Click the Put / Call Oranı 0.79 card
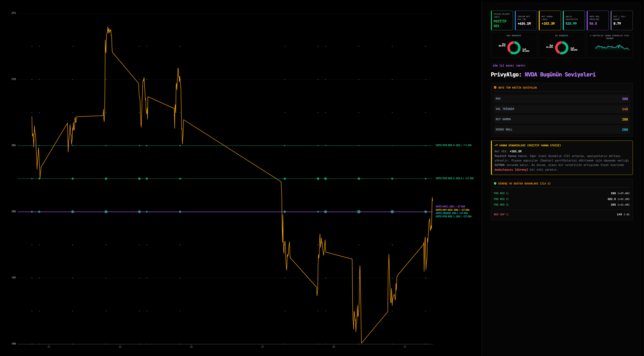 (x=621, y=20)
